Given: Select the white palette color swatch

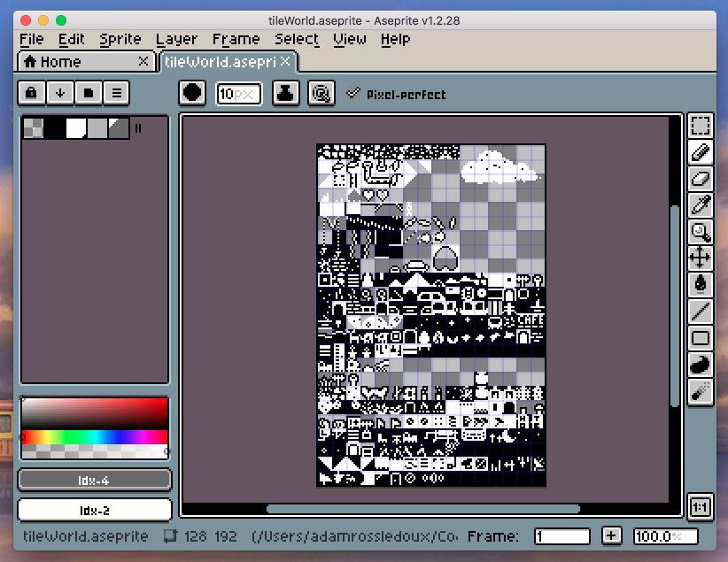Looking at the screenshot, I should tap(76, 128).
